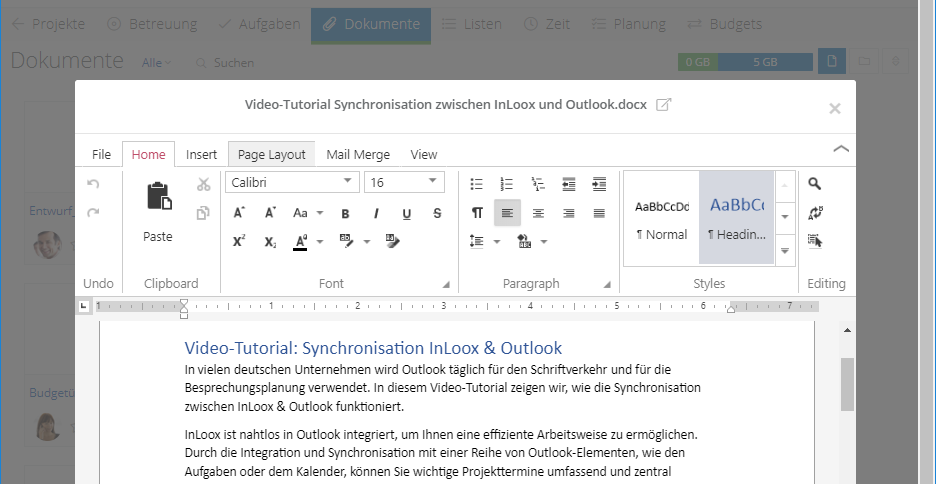936x484 pixels.
Task: Increase paragraph indent
Action: (x=599, y=184)
